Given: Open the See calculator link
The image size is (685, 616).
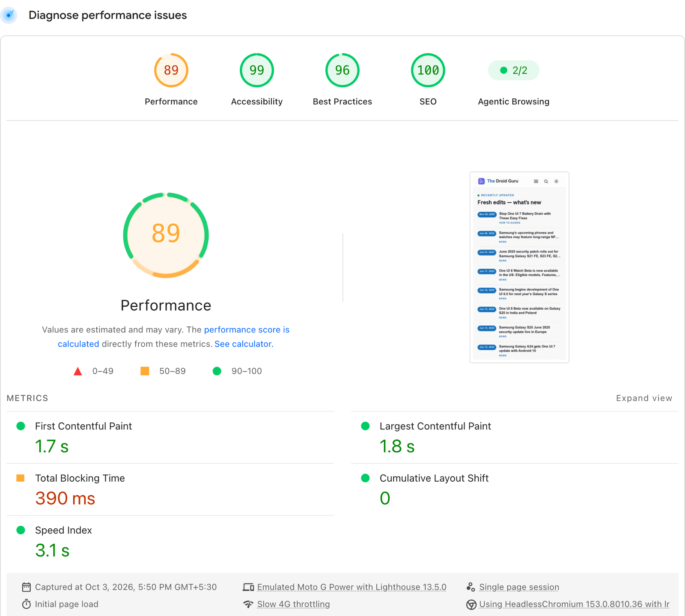Looking at the screenshot, I should (244, 344).
